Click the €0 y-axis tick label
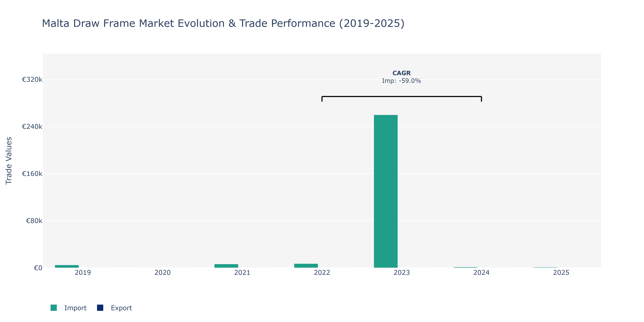Viewport: 644px width, 322px height. pyautogui.click(x=38, y=268)
